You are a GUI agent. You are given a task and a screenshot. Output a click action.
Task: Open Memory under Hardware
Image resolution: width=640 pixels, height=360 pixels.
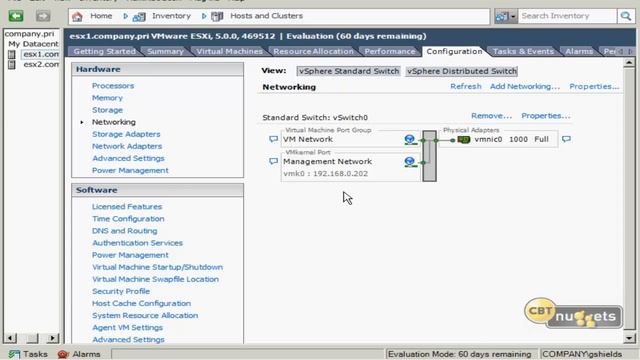pyautogui.click(x=107, y=98)
